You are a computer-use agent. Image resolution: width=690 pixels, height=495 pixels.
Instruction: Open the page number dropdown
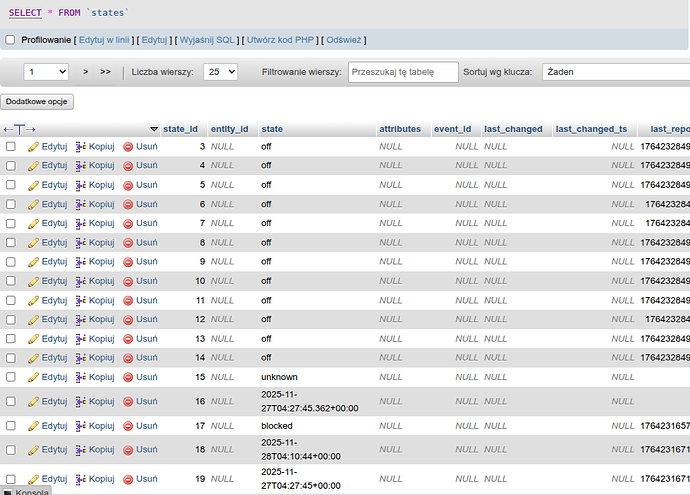pyautogui.click(x=46, y=72)
